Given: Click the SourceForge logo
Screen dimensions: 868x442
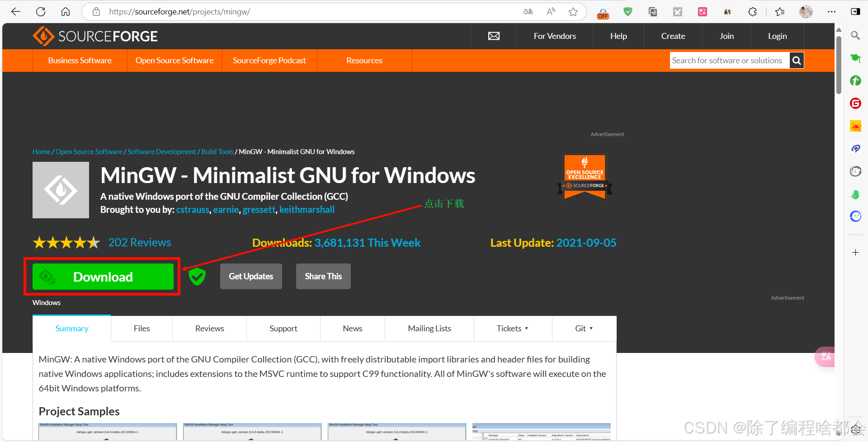Looking at the screenshot, I should point(95,36).
